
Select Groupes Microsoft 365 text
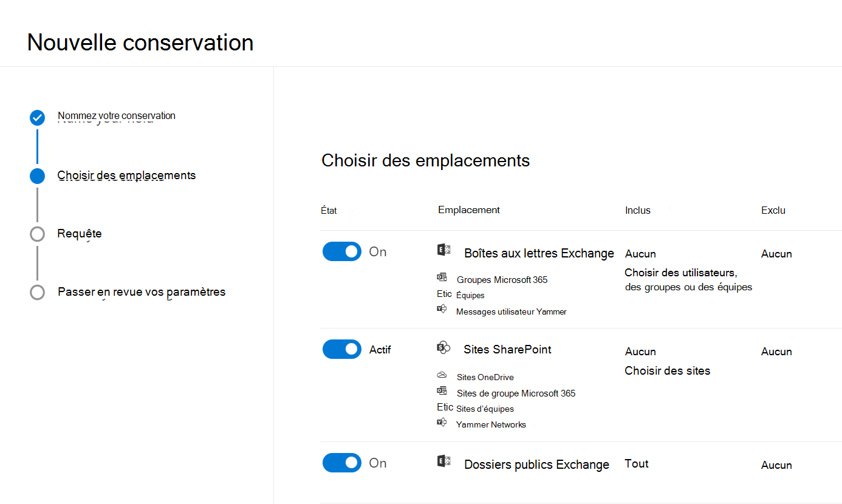[502, 280]
